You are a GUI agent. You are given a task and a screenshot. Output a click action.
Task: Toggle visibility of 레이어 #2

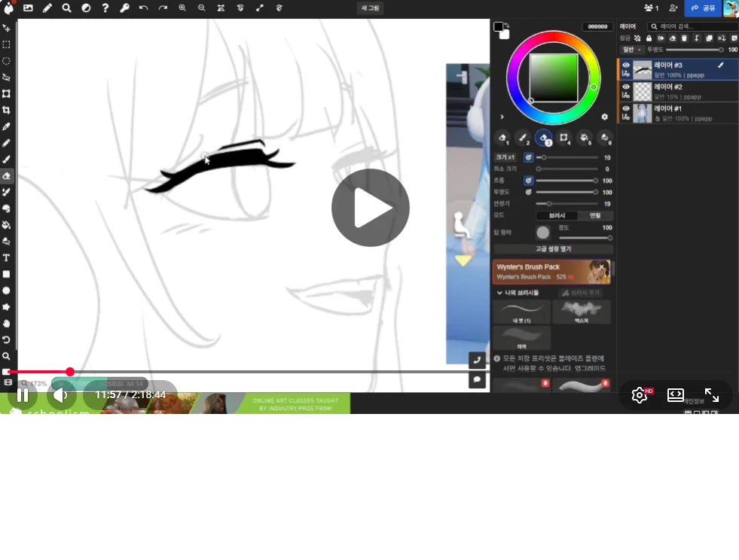click(x=626, y=87)
